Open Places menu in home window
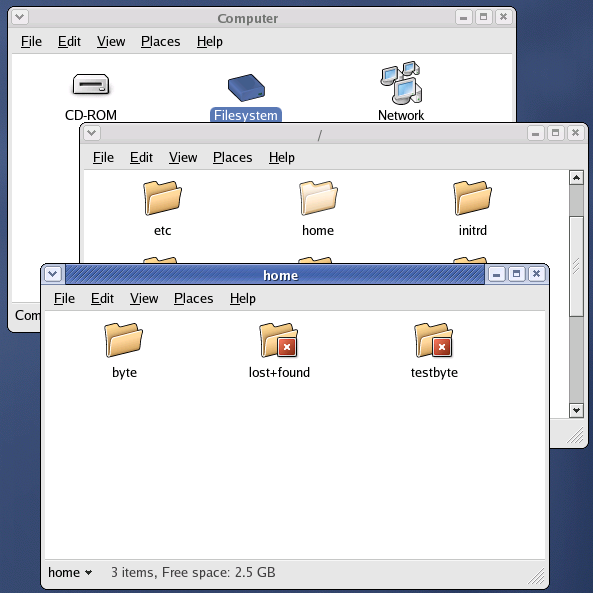The width and height of the screenshot is (593, 593). click(193, 299)
